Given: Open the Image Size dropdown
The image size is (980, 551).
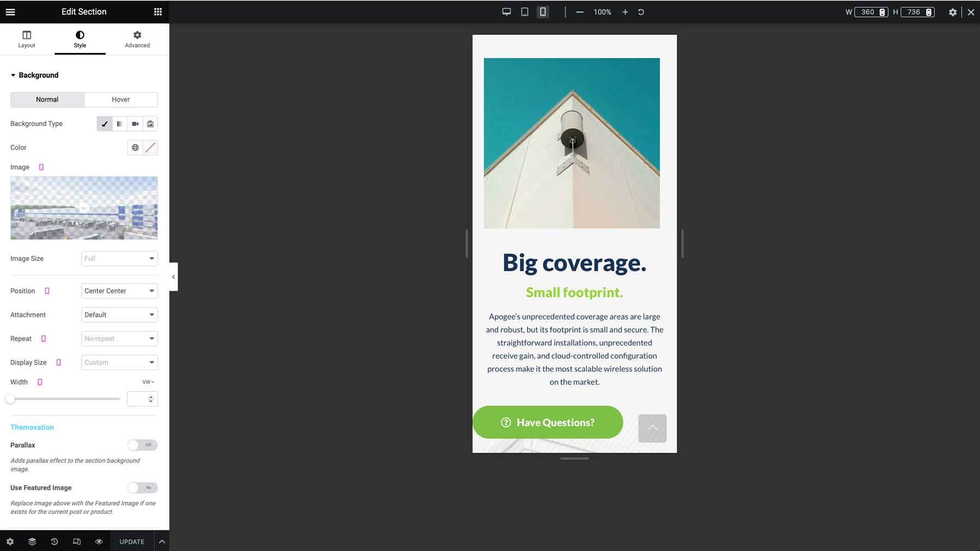Looking at the screenshot, I should click(119, 258).
